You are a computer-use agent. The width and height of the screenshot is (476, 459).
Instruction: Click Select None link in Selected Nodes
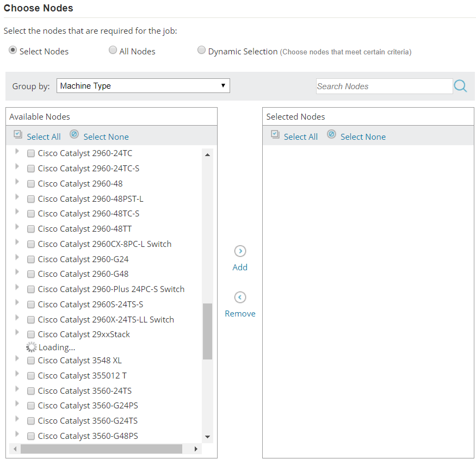click(x=363, y=137)
